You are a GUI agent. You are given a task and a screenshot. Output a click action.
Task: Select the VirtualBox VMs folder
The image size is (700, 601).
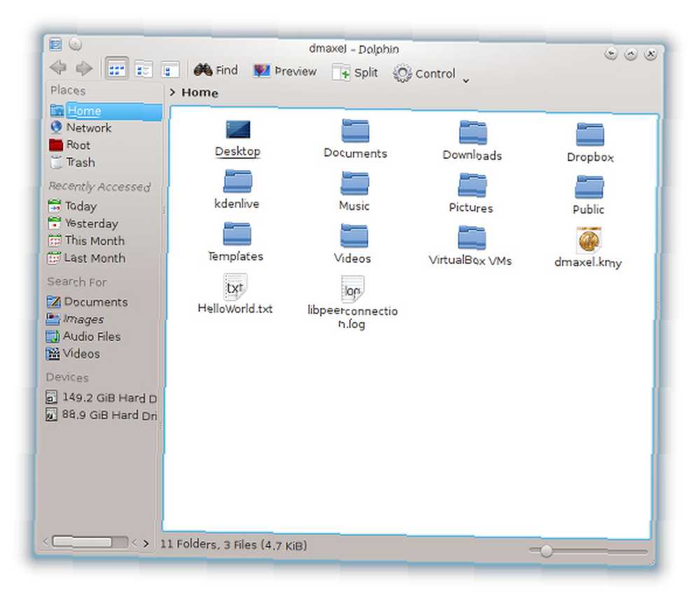pyautogui.click(x=470, y=246)
